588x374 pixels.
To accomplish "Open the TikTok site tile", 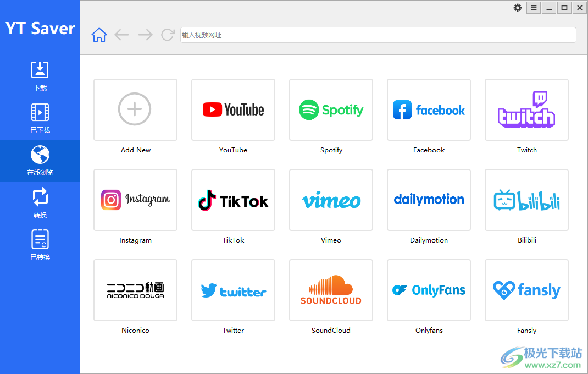I will pos(233,200).
